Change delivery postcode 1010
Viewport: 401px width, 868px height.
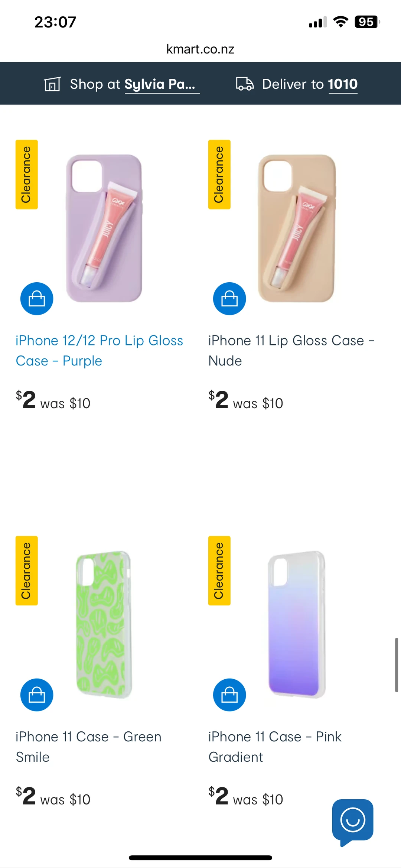(x=343, y=84)
